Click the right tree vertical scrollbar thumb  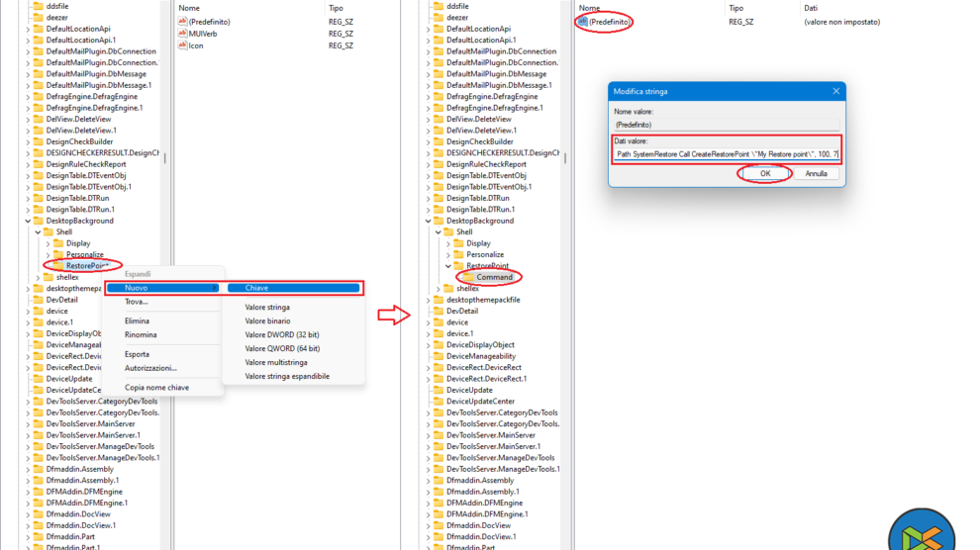point(565,158)
